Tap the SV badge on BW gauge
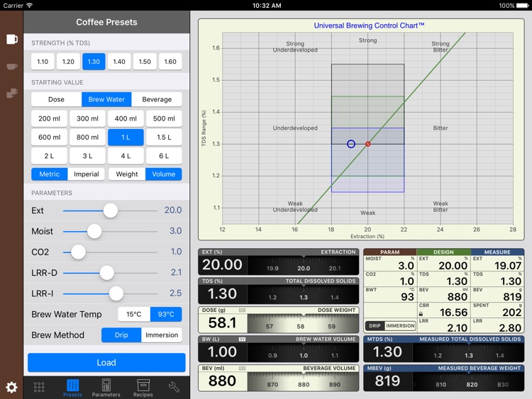The height and width of the screenshot is (399, 532). click(242, 339)
